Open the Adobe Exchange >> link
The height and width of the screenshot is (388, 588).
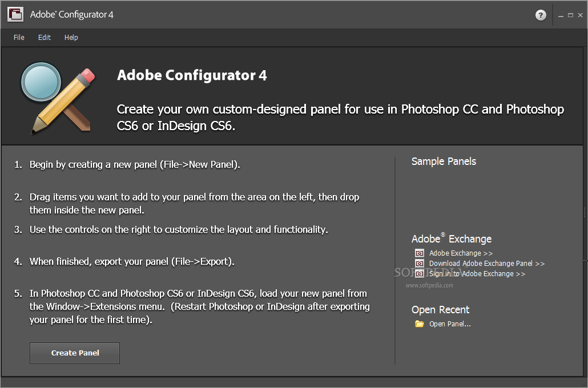[461, 253]
